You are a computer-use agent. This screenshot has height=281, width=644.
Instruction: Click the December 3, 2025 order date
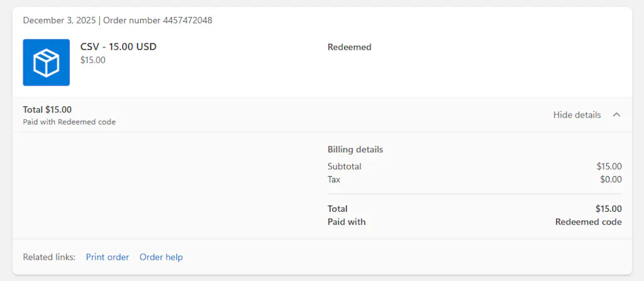[x=59, y=20]
